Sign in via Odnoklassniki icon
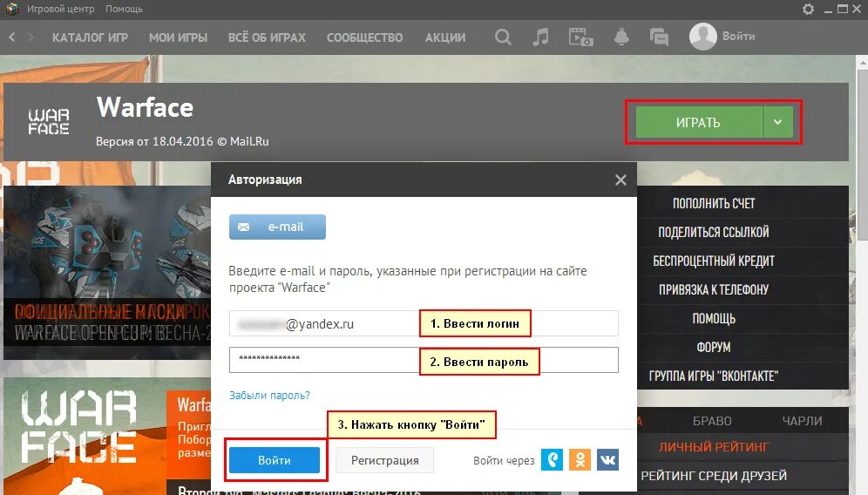868x495 pixels. pyautogui.click(x=580, y=459)
